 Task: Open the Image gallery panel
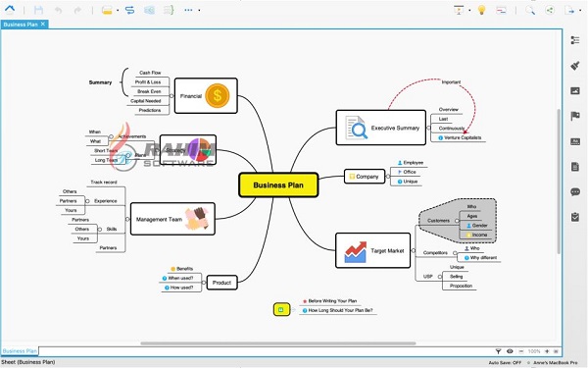pos(575,90)
